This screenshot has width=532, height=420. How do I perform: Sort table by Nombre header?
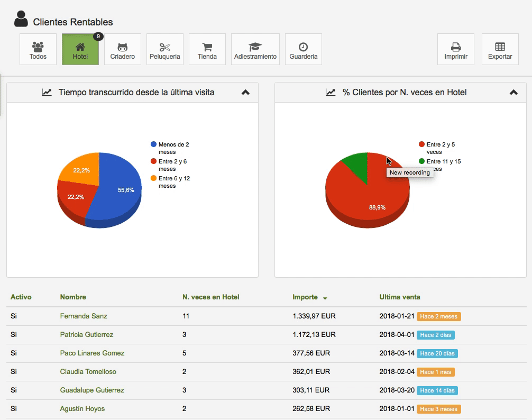73,297
